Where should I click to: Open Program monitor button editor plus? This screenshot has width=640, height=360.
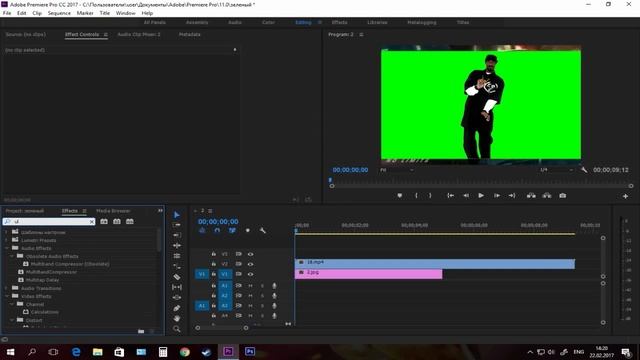click(625, 196)
